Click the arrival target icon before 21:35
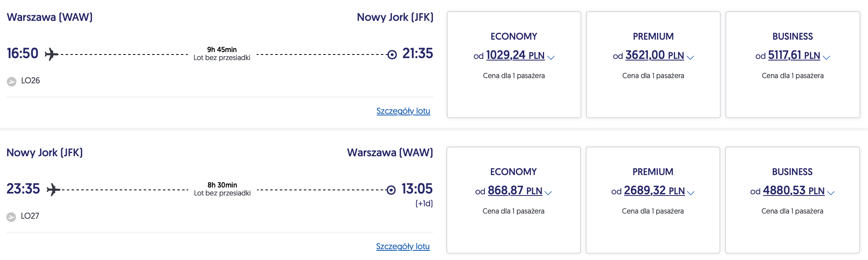Viewport: 868px width, 260px height. (x=392, y=54)
